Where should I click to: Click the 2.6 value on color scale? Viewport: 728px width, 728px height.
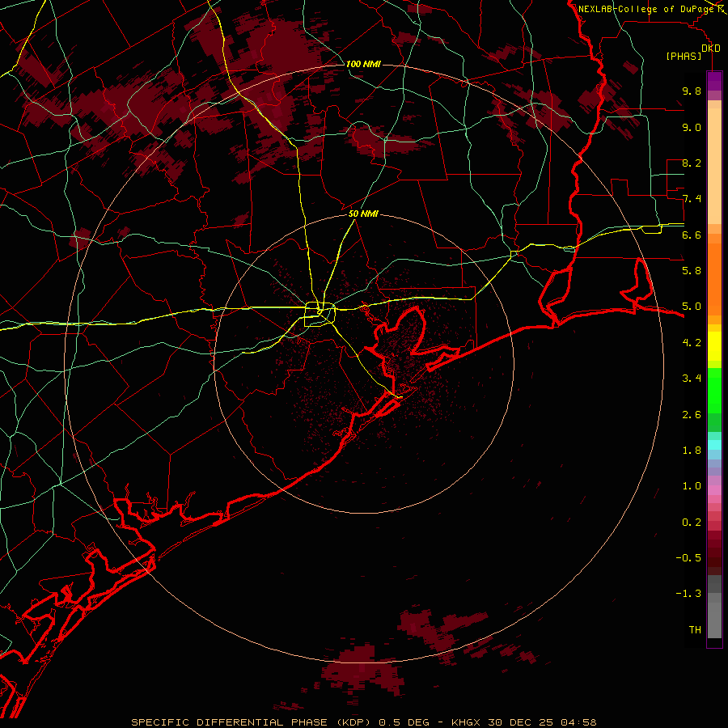(692, 414)
